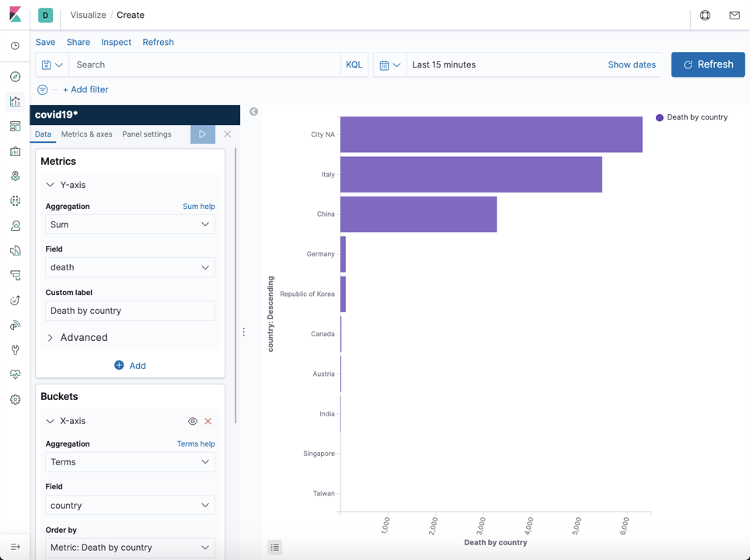Click the Custom label input field
Viewport: 750px width, 560px height.
click(x=130, y=311)
